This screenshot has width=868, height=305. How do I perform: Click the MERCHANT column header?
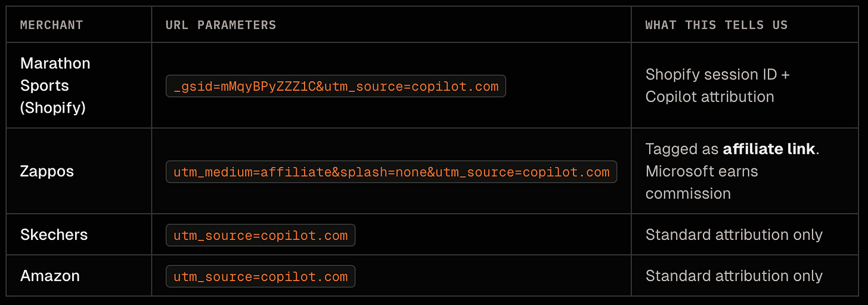click(51, 25)
